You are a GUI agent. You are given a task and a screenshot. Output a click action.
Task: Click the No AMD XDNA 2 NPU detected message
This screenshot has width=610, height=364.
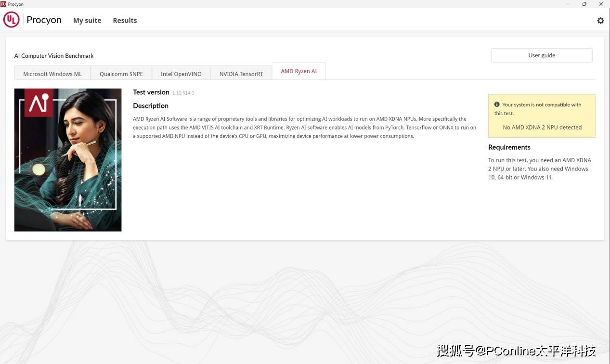542,128
